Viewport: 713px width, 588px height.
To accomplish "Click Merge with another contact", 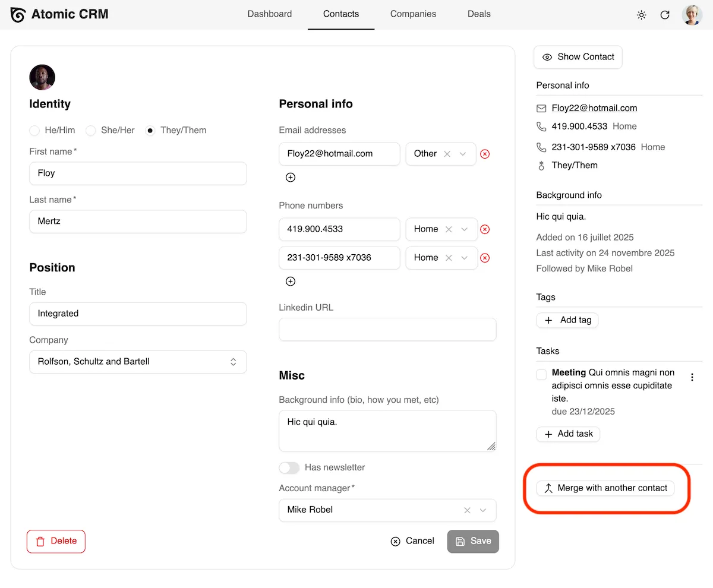I will tap(605, 488).
